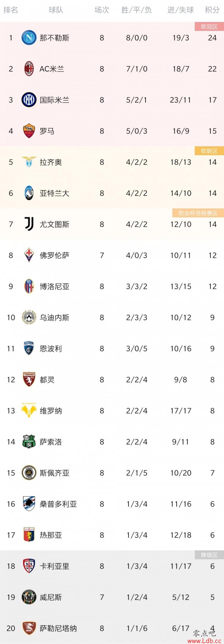Screen dimensions: 224x644
Task: Select the 积分 column header
Action: tap(212, 10)
